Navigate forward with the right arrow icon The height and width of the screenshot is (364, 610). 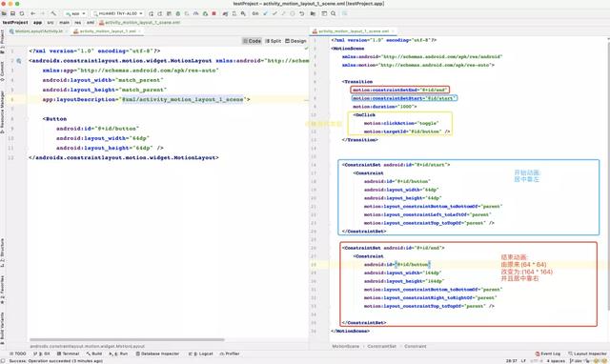click(42, 13)
